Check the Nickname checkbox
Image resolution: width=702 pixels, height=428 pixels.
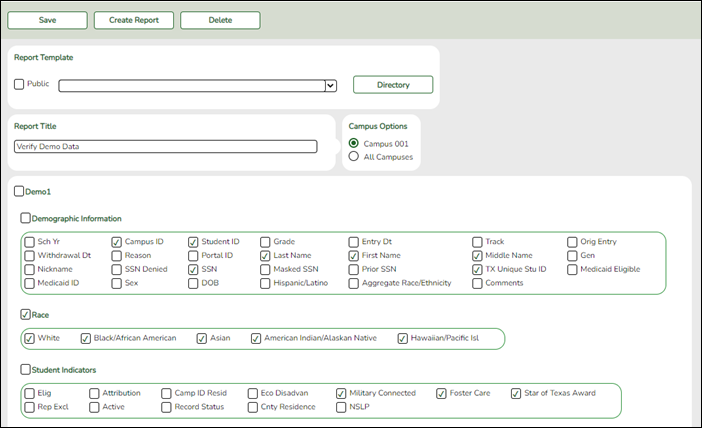30,270
